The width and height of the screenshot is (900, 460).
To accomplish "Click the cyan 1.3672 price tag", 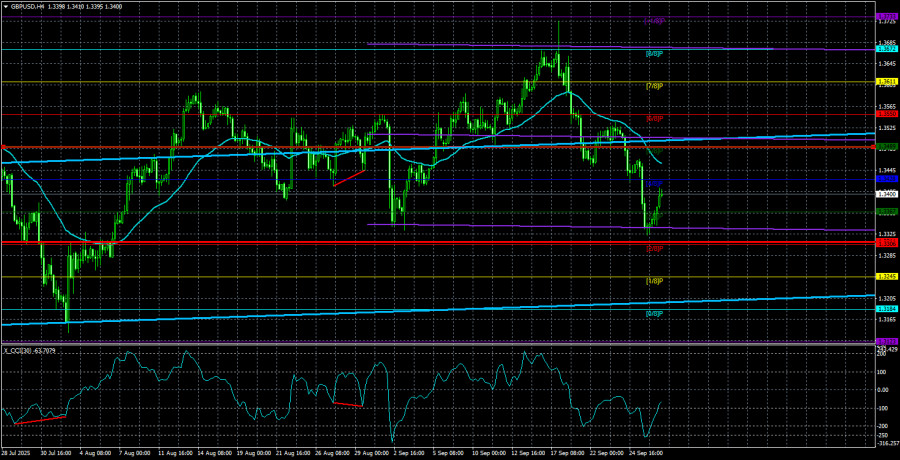I will pos(886,49).
